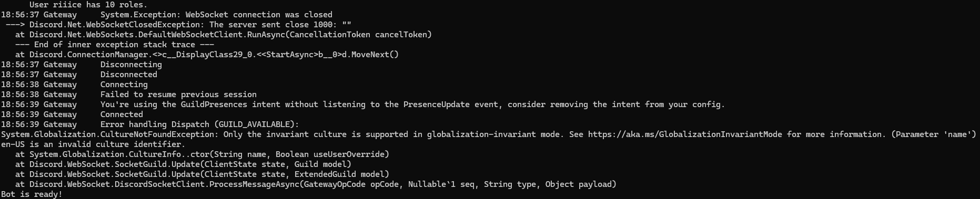Click the 'Failed to resume previous session' message

pos(178,95)
